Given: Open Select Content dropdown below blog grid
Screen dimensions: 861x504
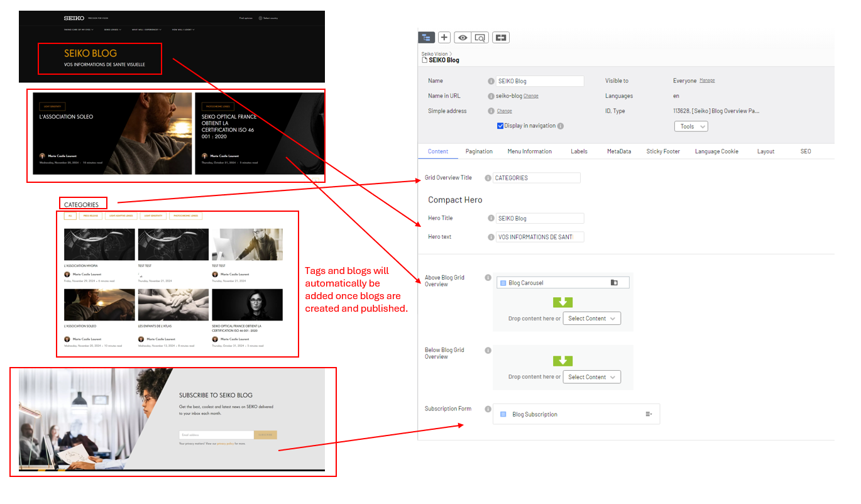Looking at the screenshot, I should tap(591, 377).
